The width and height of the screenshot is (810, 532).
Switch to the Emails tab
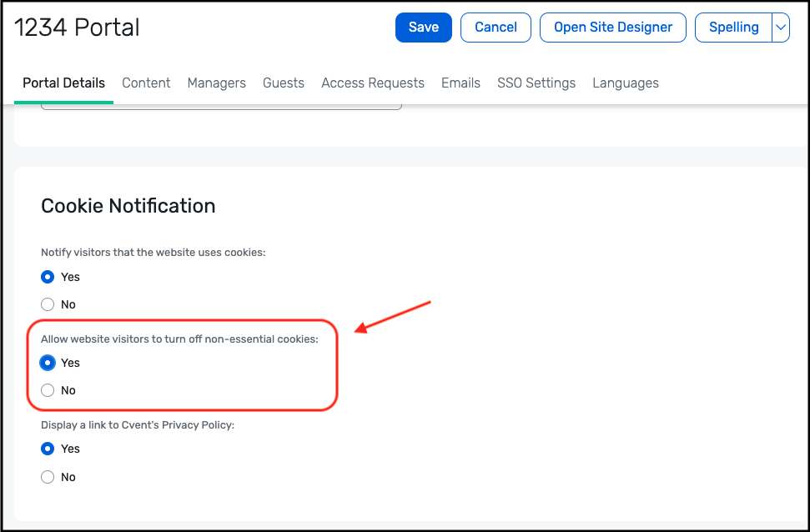click(460, 83)
